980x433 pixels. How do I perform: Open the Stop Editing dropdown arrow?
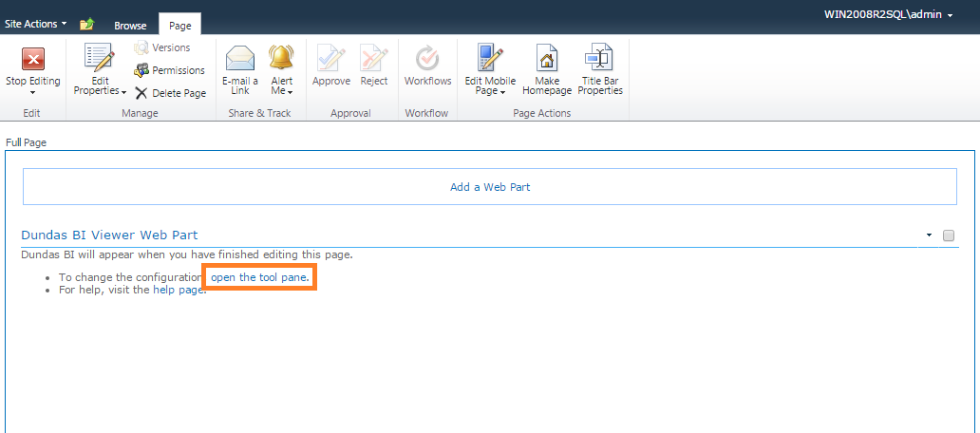coord(33,92)
